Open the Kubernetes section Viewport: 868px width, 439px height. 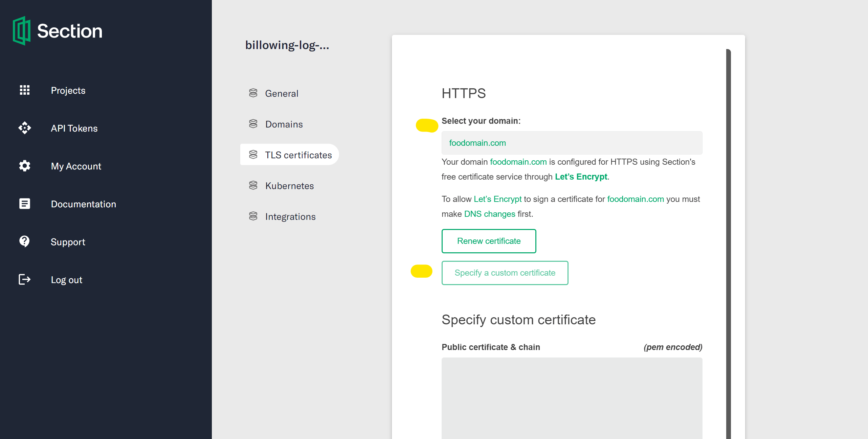pos(289,185)
